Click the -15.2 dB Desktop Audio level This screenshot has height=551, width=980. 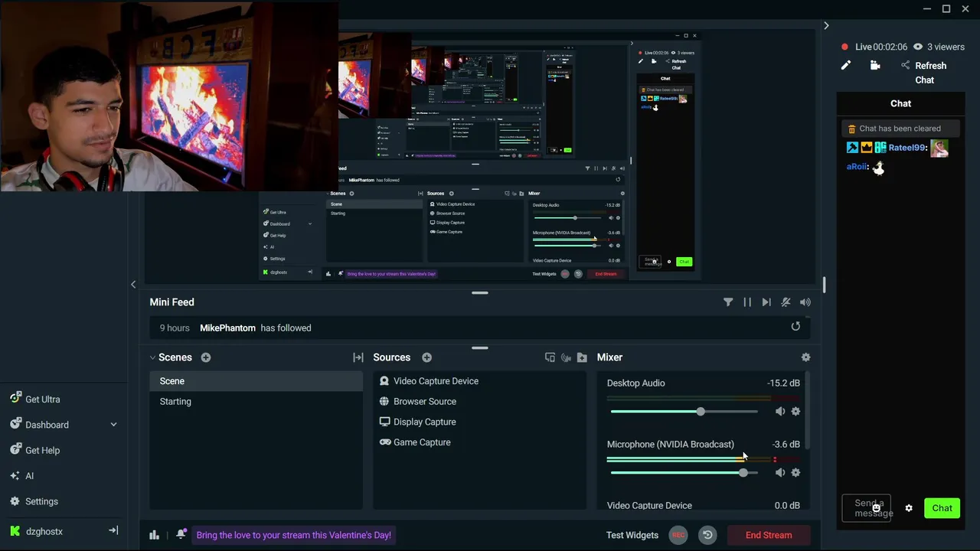pos(783,383)
